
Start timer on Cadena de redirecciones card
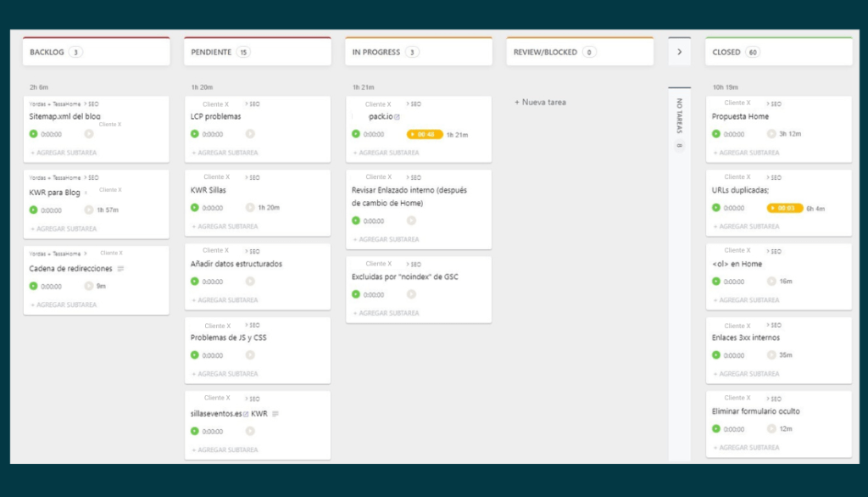click(x=89, y=286)
